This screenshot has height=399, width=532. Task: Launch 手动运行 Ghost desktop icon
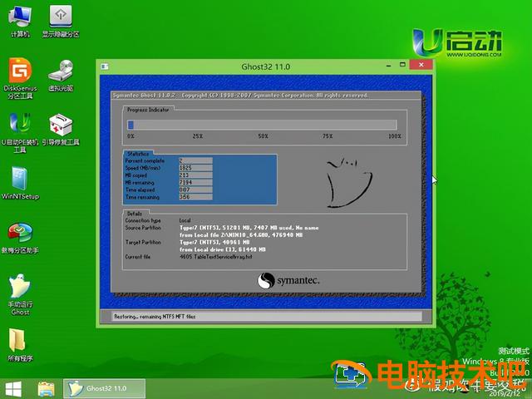pyautogui.click(x=20, y=294)
